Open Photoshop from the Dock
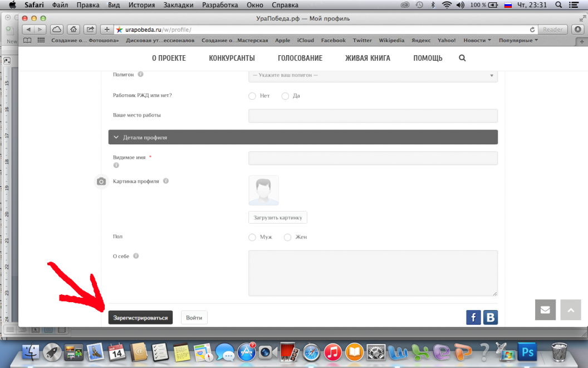The height and width of the screenshot is (368, 588). click(527, 352)
